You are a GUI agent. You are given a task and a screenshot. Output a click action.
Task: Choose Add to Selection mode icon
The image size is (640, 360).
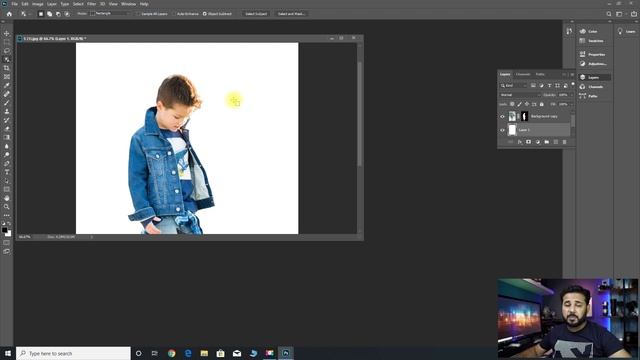tap(49, 14)
